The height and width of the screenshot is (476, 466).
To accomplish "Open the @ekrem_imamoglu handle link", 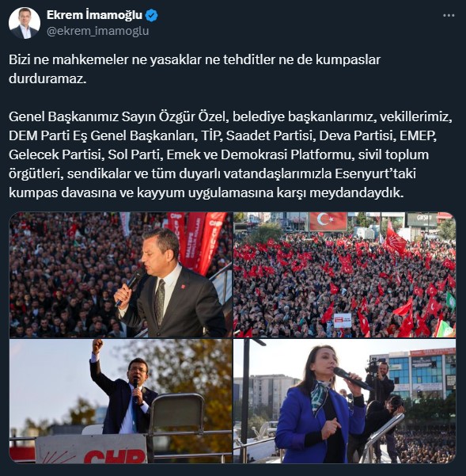I will pos(97,31).
